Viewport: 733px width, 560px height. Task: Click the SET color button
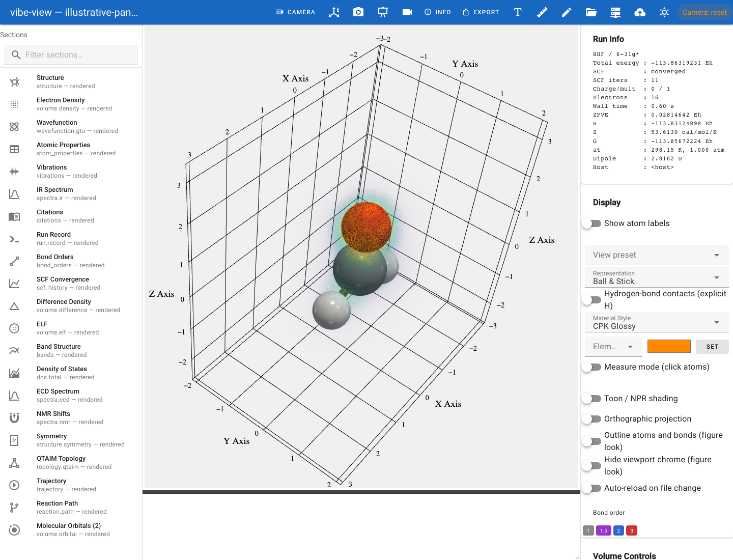pos(712,347)
